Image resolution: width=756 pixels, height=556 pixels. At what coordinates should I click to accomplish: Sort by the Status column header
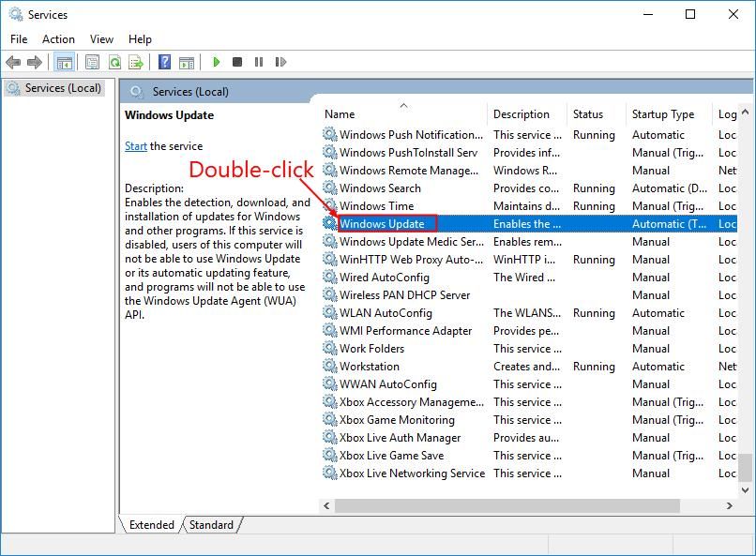point(588,114)
